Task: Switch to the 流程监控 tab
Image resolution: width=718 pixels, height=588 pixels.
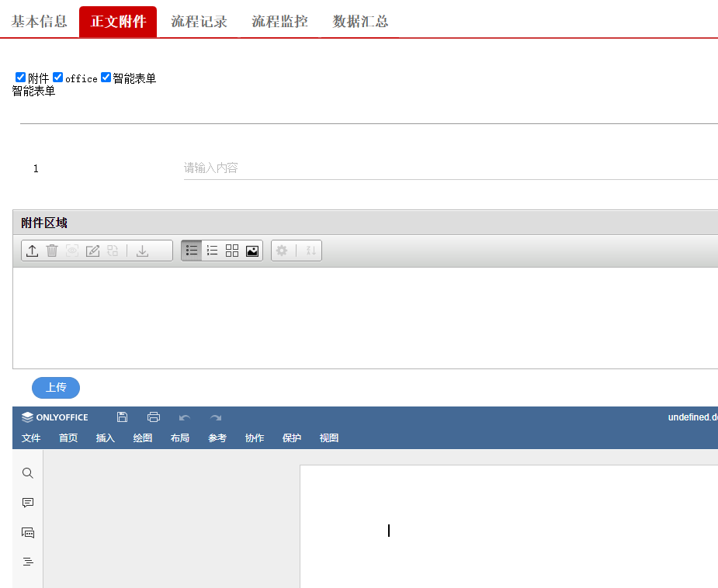Action: (279, 22)
